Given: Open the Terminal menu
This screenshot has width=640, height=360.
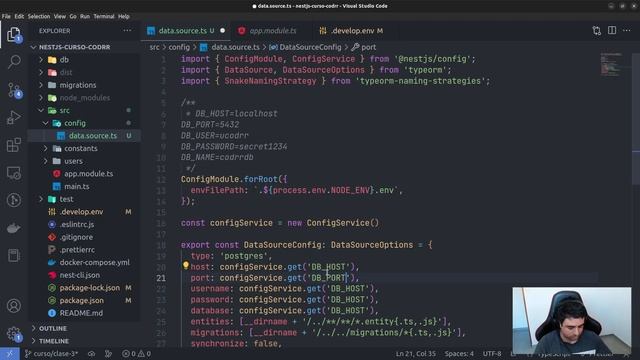Looking at the screenshot, I should click(x=104, y=16).
